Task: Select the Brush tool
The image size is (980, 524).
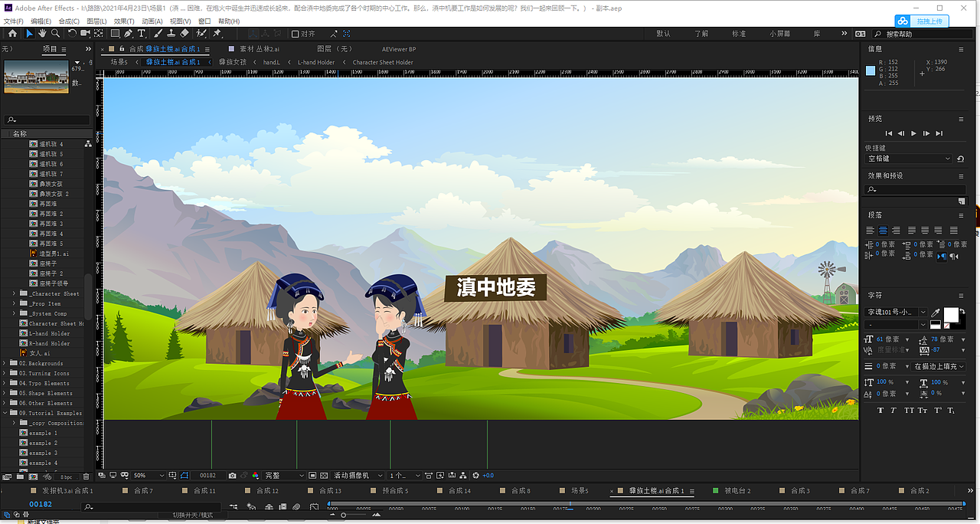Action: point(158,34)
